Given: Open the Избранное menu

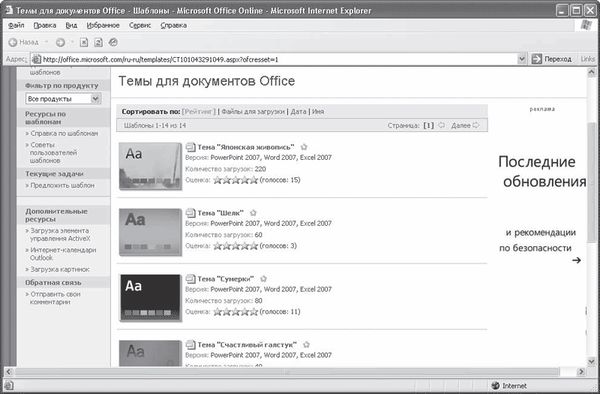Looking at the screenshot, I should (103, 25).
